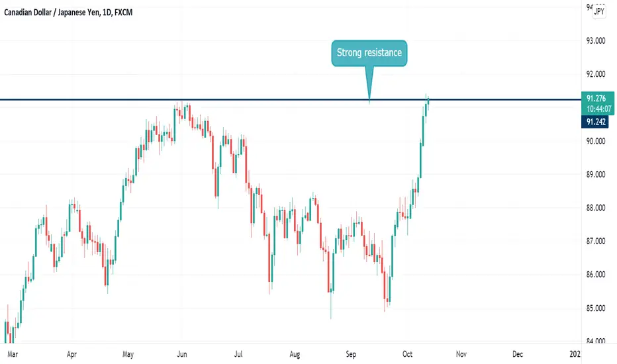The image size is (617, 364).
Task: Click the Aug label on time axis
Action: (295, 354)
